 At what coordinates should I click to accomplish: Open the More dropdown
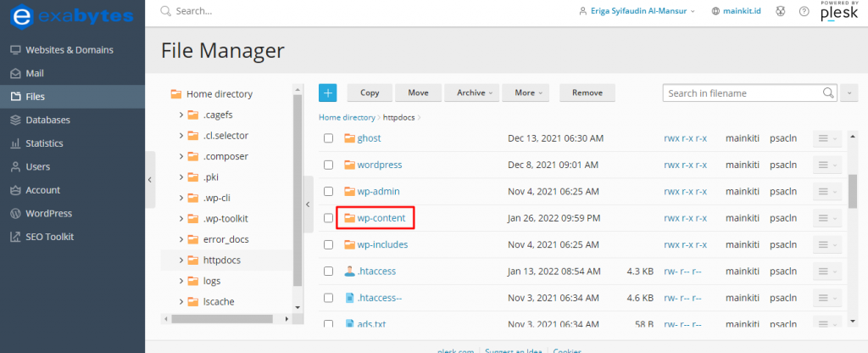click(526, 93)
